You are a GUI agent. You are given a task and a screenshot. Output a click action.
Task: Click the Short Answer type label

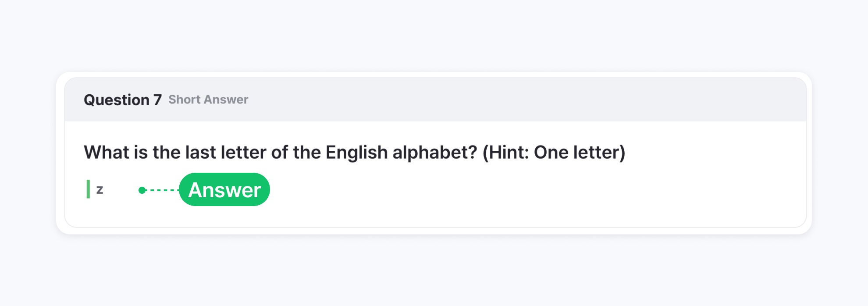[x=208, y=100]
